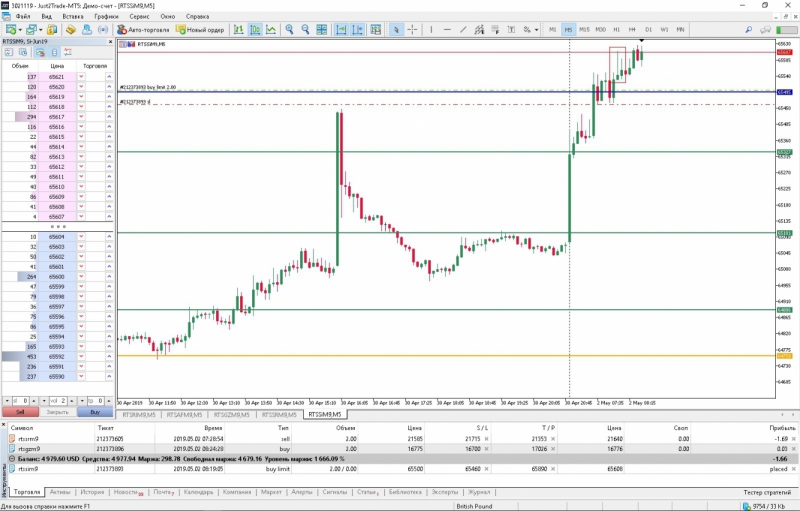The width and height of the screenshot is (800, 511).
Task: Select the vertical line drawing tool
Action: point(431,30)
